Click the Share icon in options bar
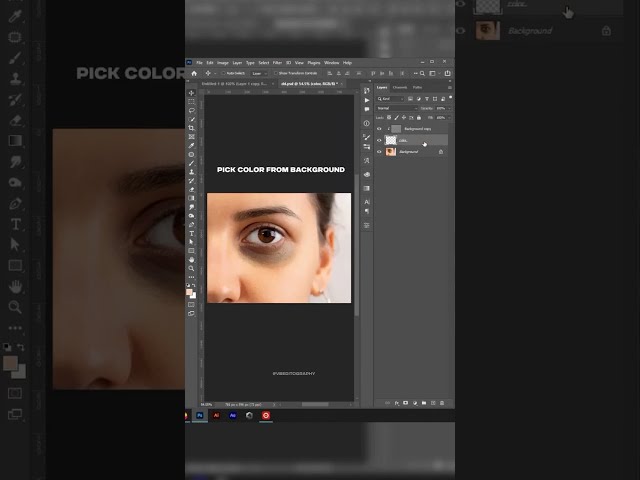The height and width of the screenshot is (480, 640). 447,73
